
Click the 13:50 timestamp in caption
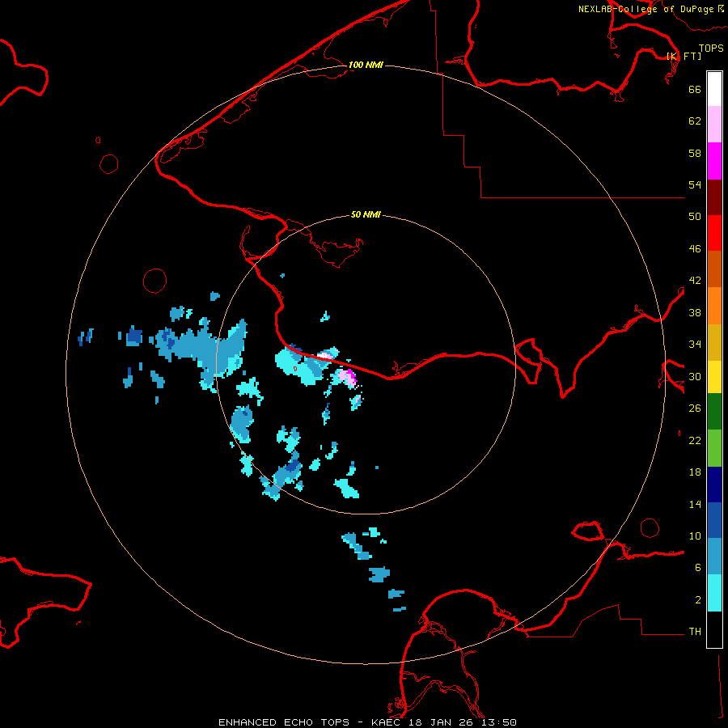tap(498, 722)
